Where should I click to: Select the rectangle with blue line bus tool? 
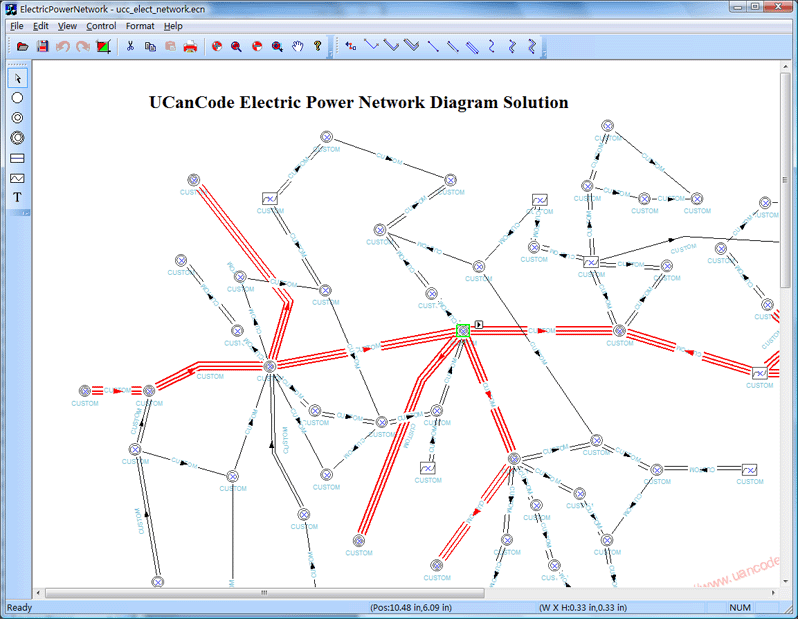(x=17, y=158)
